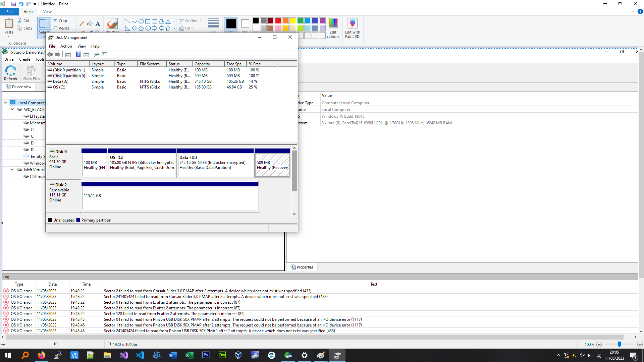Click the zoom slider thumb in Paint's status bar

[620, 344]
